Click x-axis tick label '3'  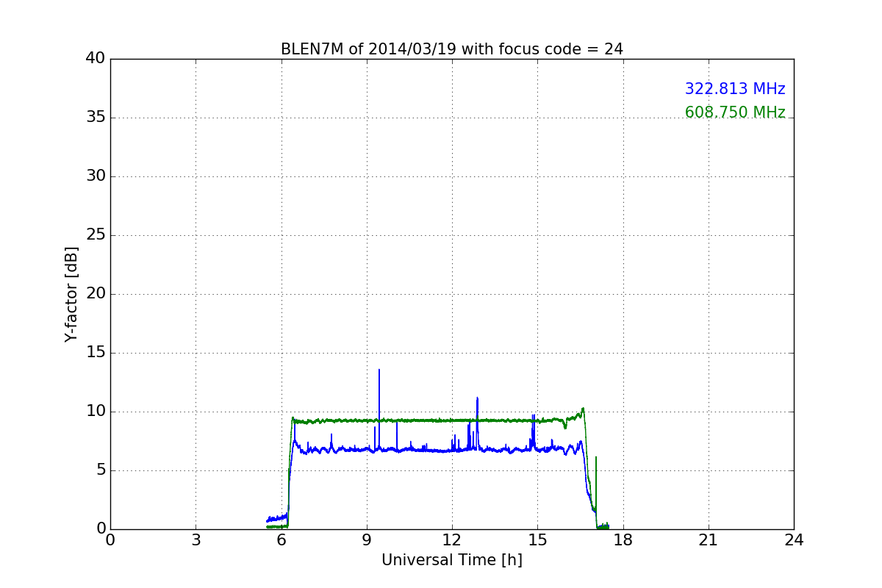tap(196, 540)
